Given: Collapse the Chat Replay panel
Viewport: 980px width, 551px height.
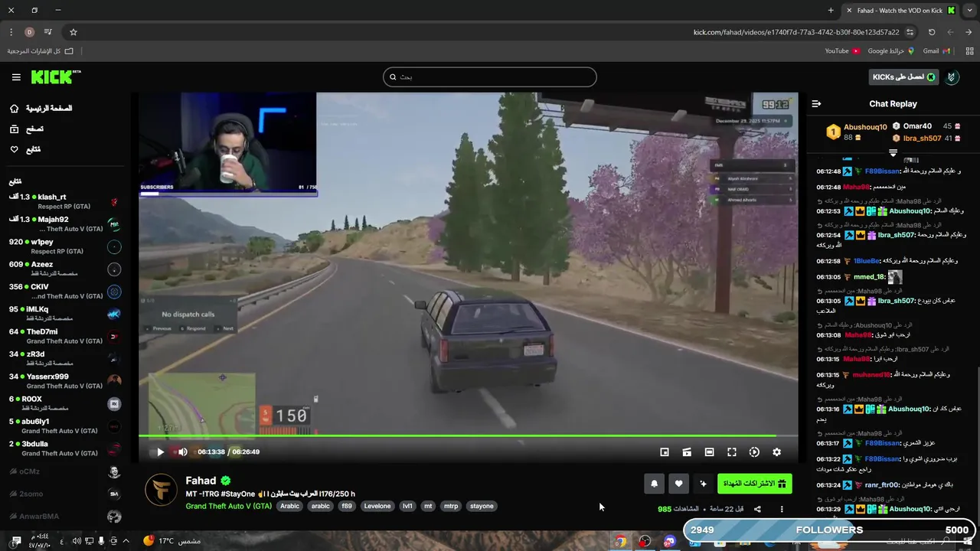Looking at the screenshot, I should point(816,104).
